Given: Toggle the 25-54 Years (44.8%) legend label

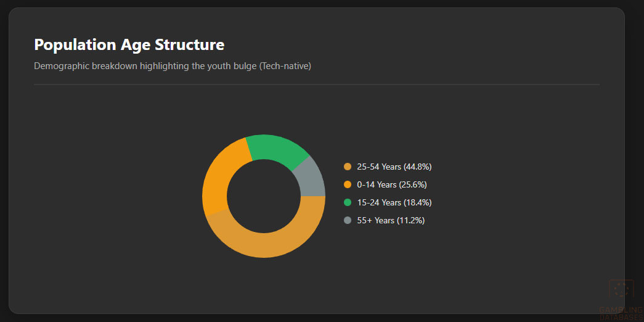Looking at the screenshot, I should click(x=394, y=167).
